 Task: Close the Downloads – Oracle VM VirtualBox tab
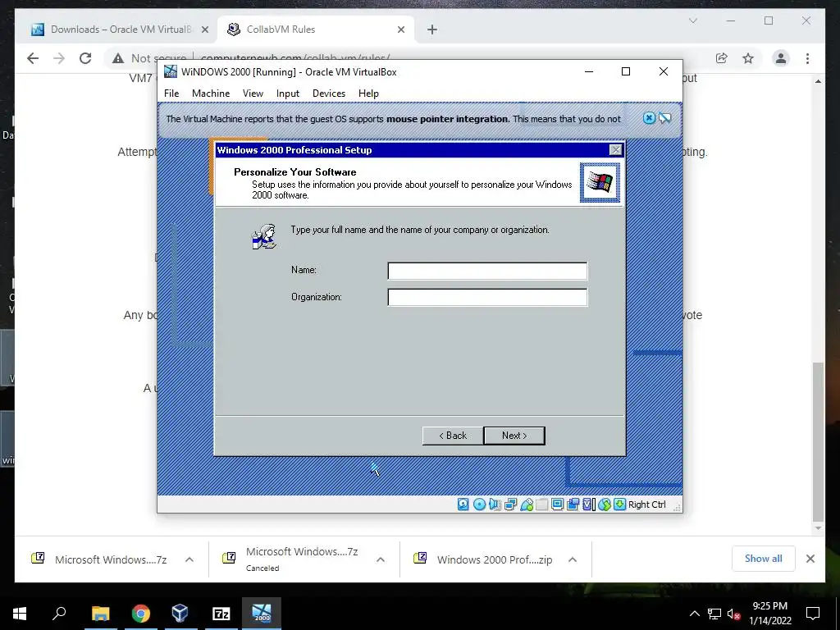pyautogui.click(x=204, y=30)
